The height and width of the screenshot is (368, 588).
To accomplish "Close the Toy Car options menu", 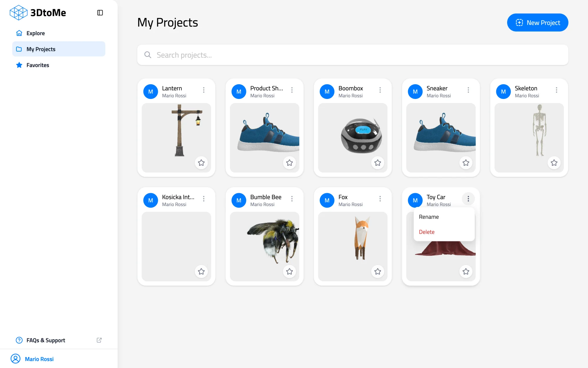I will point(468,199).
